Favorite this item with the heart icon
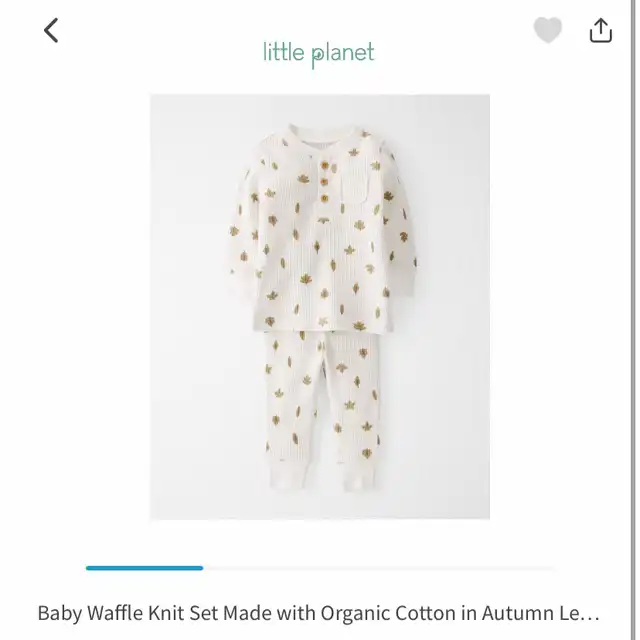The height and width of the screenshot is (640, 640). (x=548, y=30)
